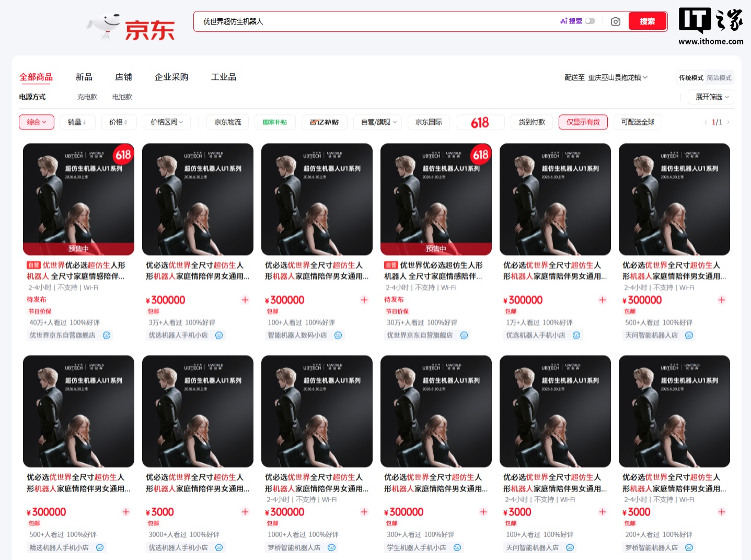Add 天问智能机器人店 500+人看过 listing to cart
This screenshot has height=560, width=751.
[x=722, y=300]
